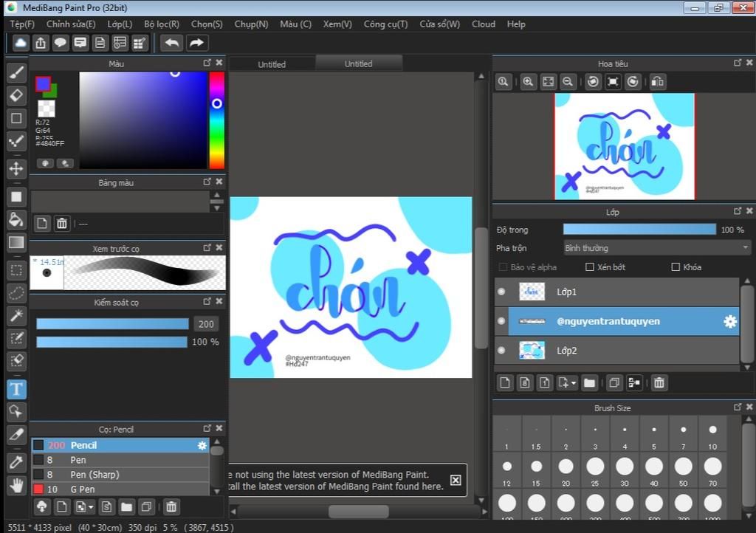Select the Eraser tool
This screenshot has height=533, width=756.
[16, 95]
